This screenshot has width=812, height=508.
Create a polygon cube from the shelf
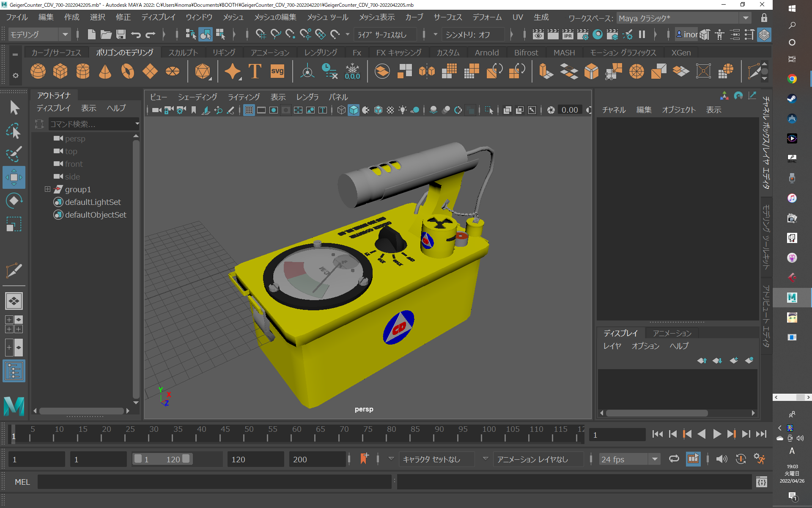tap(60, 71)
